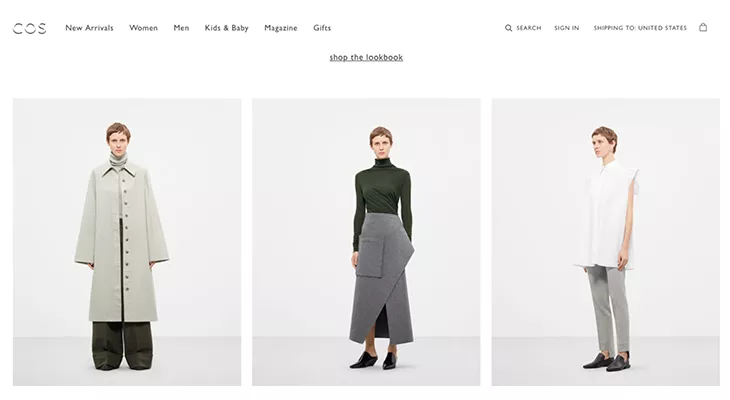Image resolution: width=730 pixels, height=400 pixels.
Task: Open the shopping bag icon
Action: pyautogui.click(x=703, y=27)
